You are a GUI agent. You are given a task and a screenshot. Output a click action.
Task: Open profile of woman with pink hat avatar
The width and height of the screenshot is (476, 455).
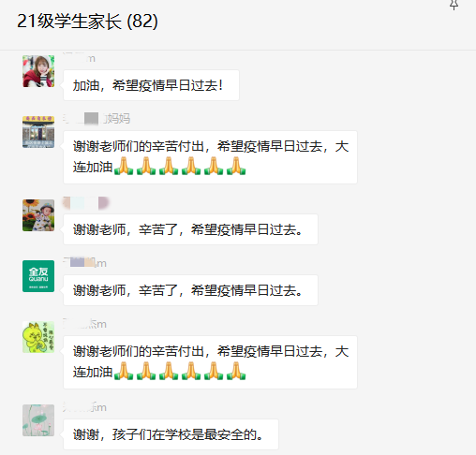coord(38,71)
